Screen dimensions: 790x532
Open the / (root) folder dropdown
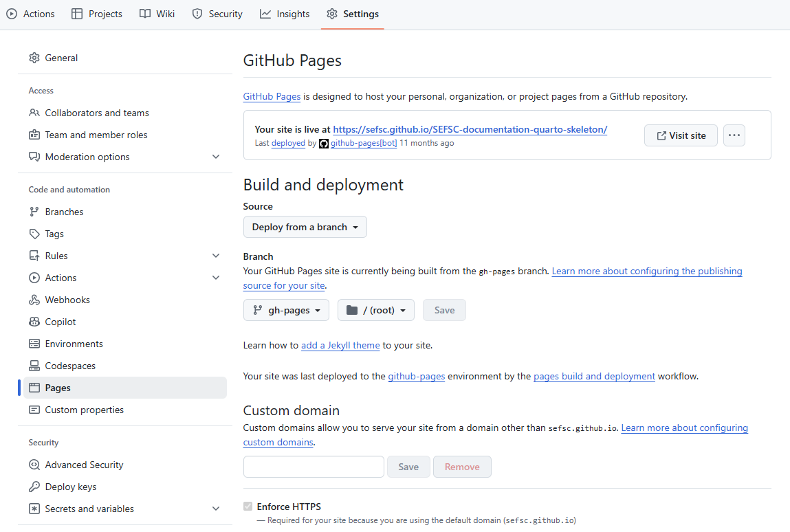[x=375, y=311]
